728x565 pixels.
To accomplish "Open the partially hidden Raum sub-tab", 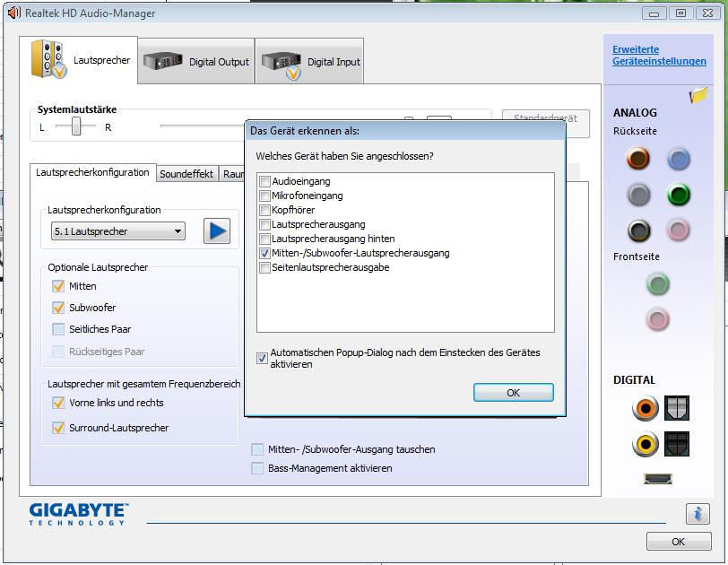I will coord(232,174).
